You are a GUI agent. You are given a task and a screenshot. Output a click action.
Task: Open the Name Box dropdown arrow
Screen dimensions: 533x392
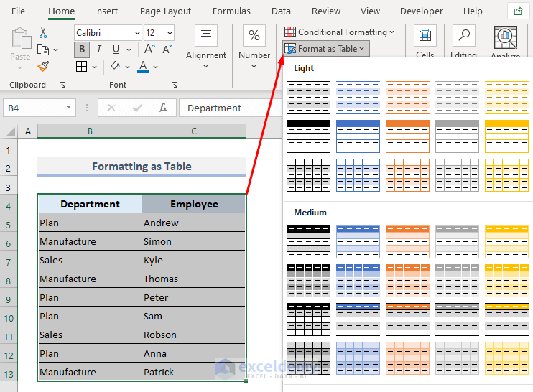tap(69, 108)
